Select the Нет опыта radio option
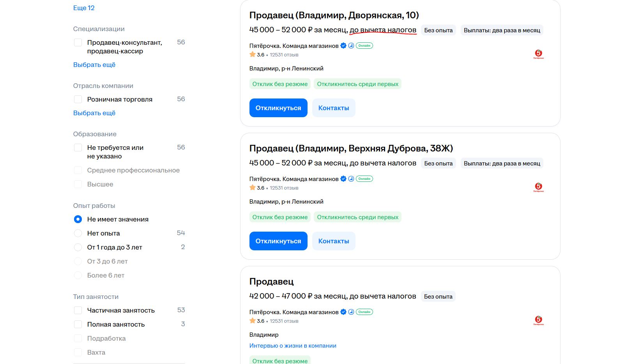 click(x=78, y=233)
